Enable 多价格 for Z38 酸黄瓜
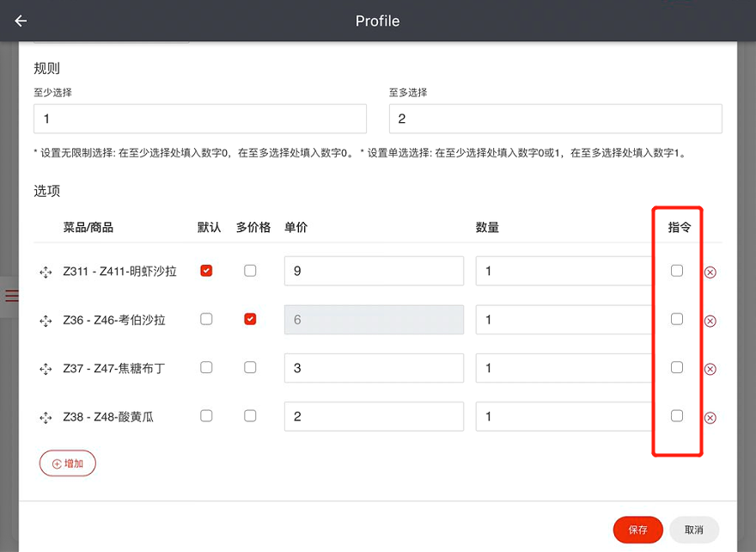The height and width of the screenshot is (552, 756). (x=250, y=416)
